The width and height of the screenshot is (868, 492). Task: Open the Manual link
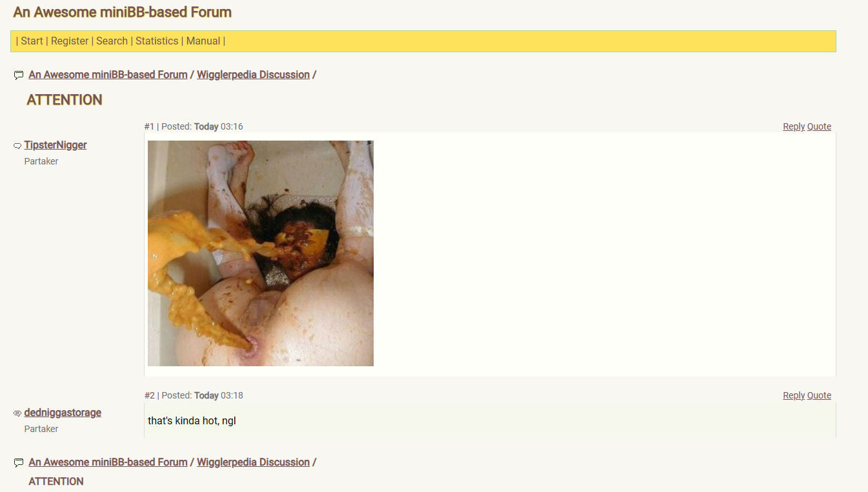point(203,41)
